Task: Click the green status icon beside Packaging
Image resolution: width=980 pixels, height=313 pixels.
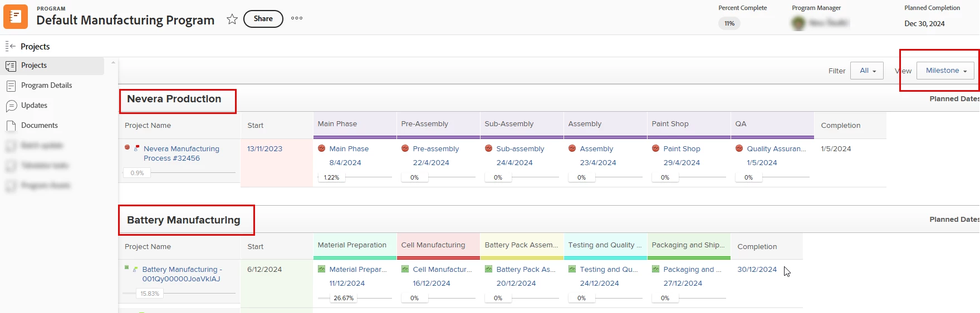Action: [655, 269]
